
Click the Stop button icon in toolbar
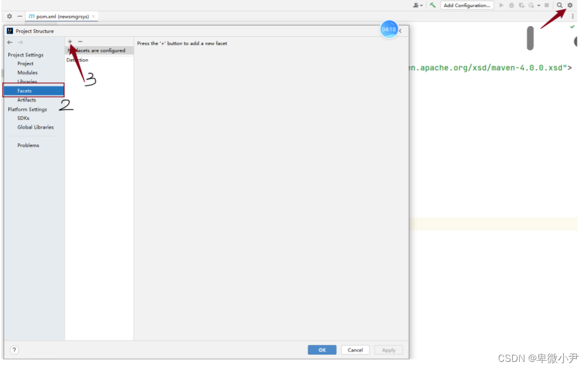(x=546, y=5)
